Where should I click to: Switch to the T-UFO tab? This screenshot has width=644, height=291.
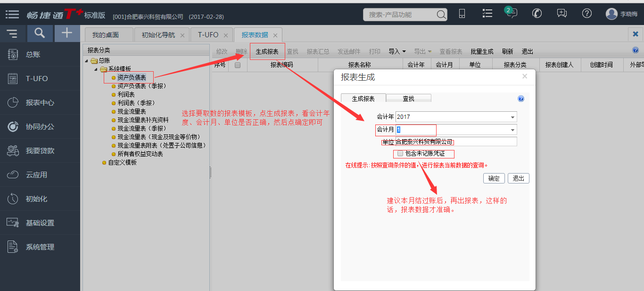tap(208, 35)
